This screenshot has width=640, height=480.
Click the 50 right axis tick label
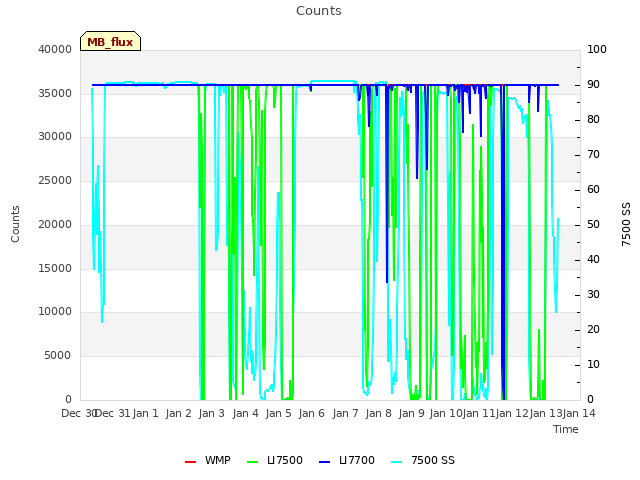[593, 224]
